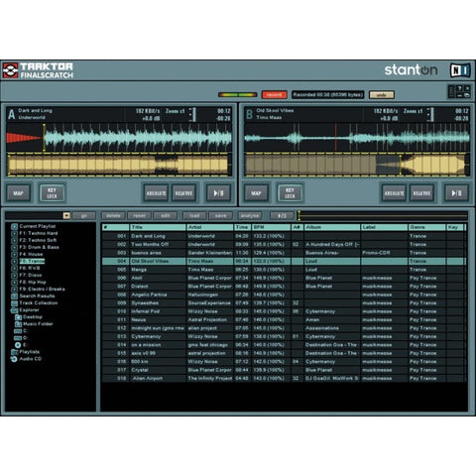Sort the track list by the BPM column
The height and width of the screenshot is (476, 476).
point(271,227)
